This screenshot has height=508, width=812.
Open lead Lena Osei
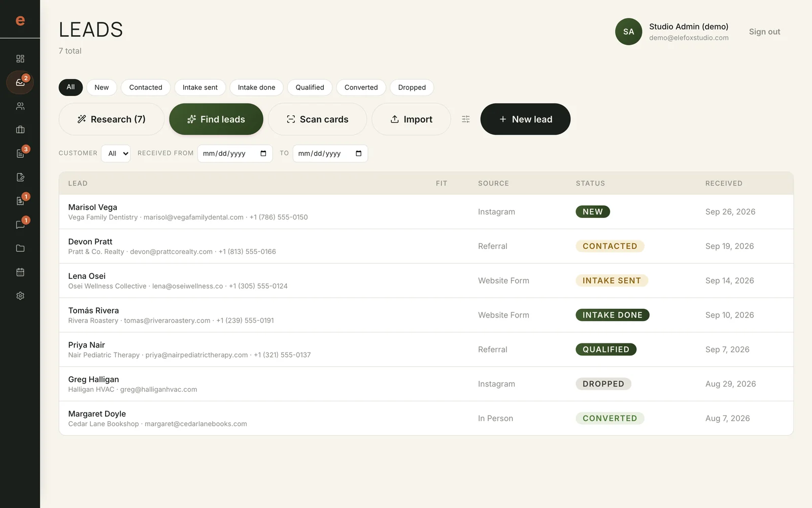pyautogui.click(x=426, y=281)
